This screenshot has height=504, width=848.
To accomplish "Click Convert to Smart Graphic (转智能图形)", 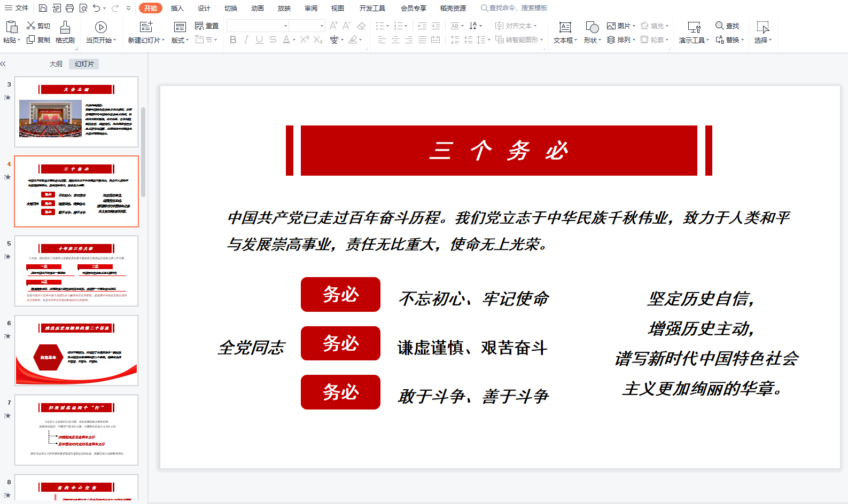I will click(519, 40).
